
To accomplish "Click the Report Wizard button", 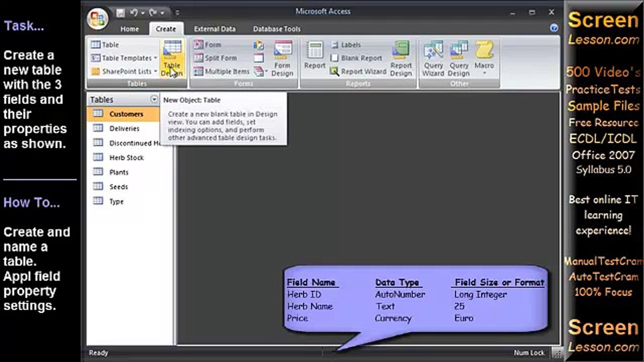I will tap(358, 71).
